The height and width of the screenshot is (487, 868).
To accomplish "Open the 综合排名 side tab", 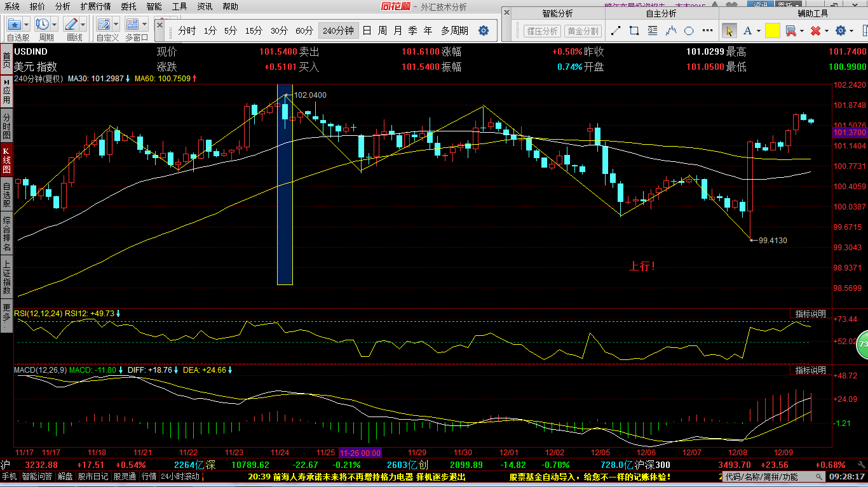I will point(6,232).
